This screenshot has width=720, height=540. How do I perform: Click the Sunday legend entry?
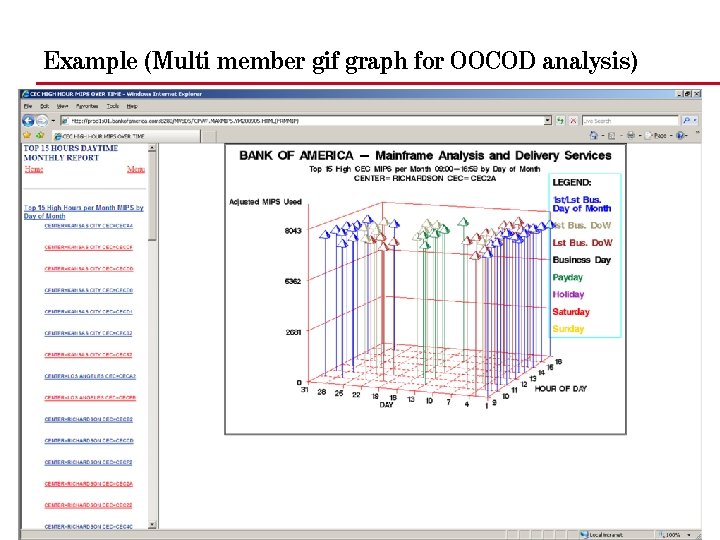568,329
